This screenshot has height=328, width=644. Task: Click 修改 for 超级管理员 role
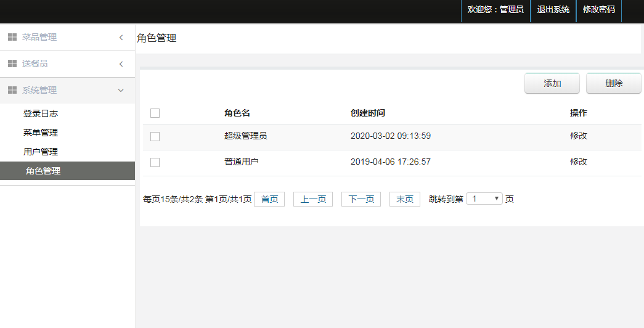tap(578, 136)
